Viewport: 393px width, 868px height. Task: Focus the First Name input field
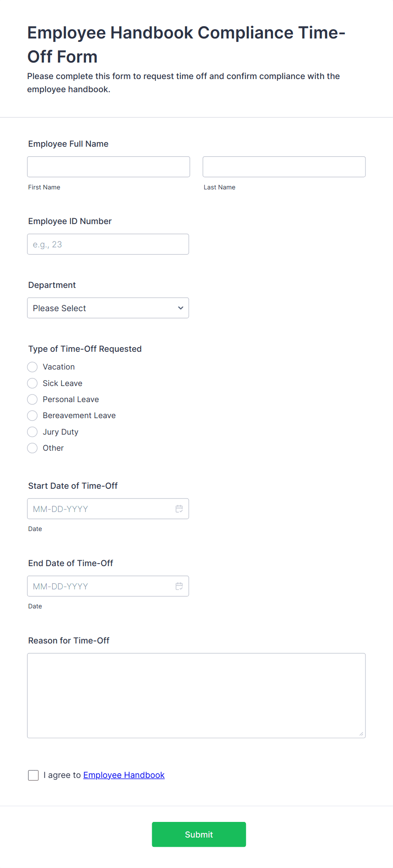point(109,167)
